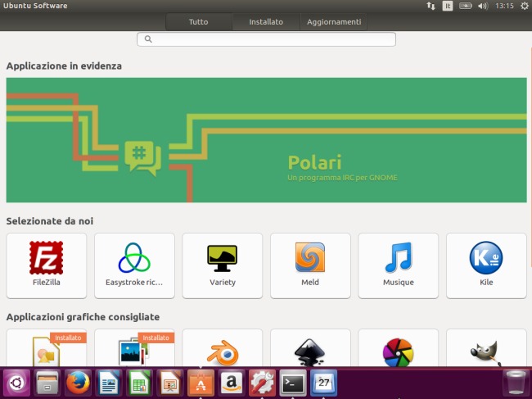Click the network connection indicator
This screenshot has height=399, width=532.
click(431, 6)
